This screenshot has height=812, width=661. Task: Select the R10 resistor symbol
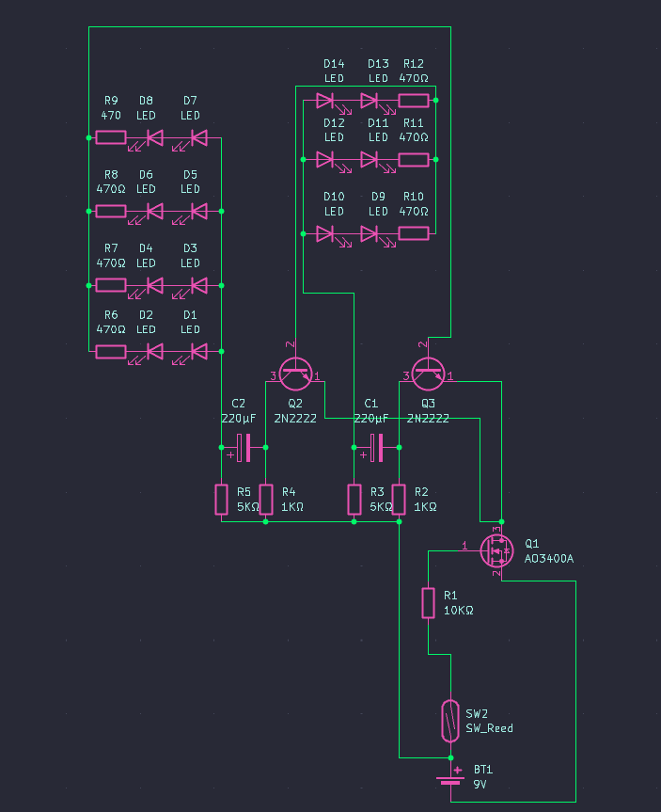(x=414, y=233)
